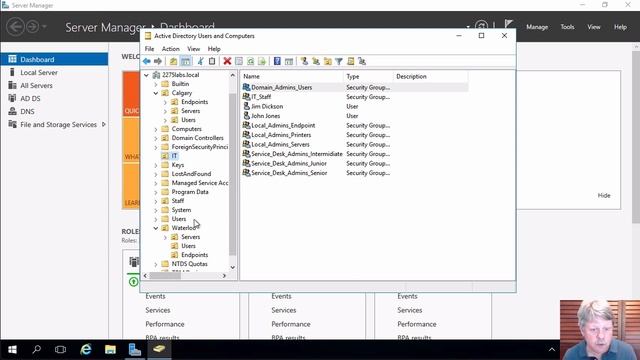Select user John Jones
This screenshot has width=640, height=360.
coord(265,116)
